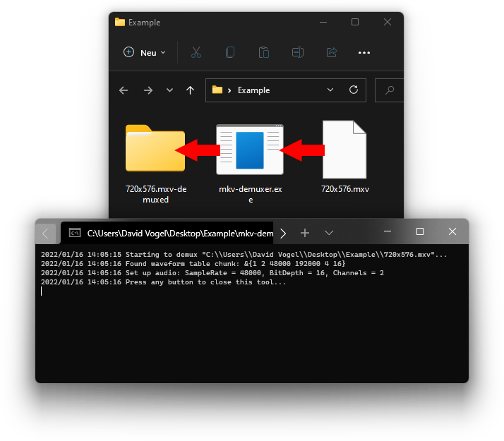504x441 pixels.
Task: Maximize the Example Explorer window
Action: pos(355,22)
